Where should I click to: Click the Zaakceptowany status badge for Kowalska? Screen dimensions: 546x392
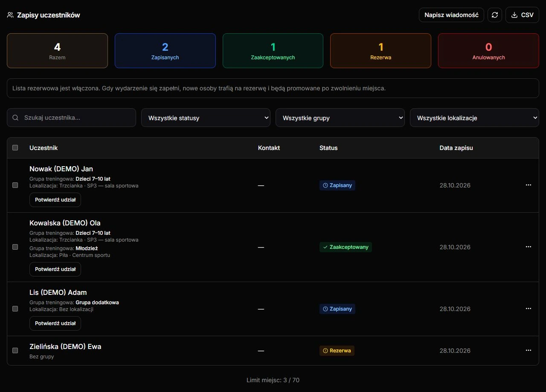pyautogui.click(x=346, y=247)
